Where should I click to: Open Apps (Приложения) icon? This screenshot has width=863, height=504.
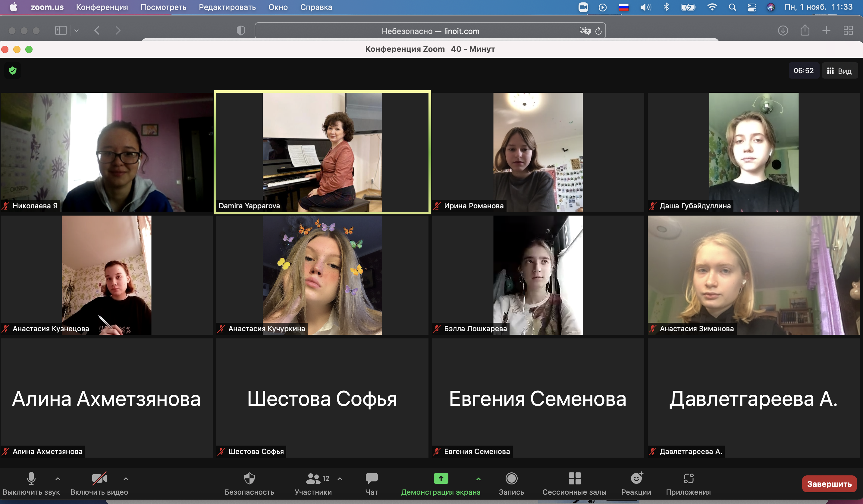[x=688, y=479]
